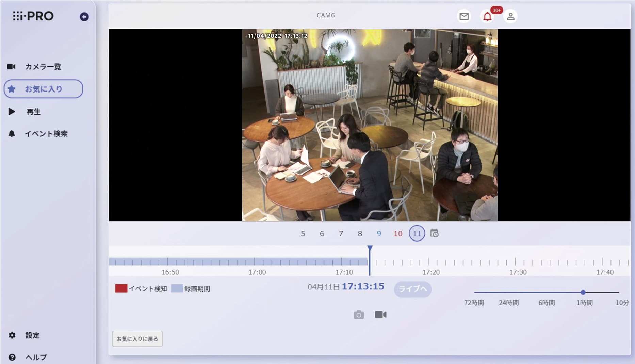Image resolution: width=635 pixels, height=364 pixels.
Task: Click the video recording download icon
Action: click(380, 315)
